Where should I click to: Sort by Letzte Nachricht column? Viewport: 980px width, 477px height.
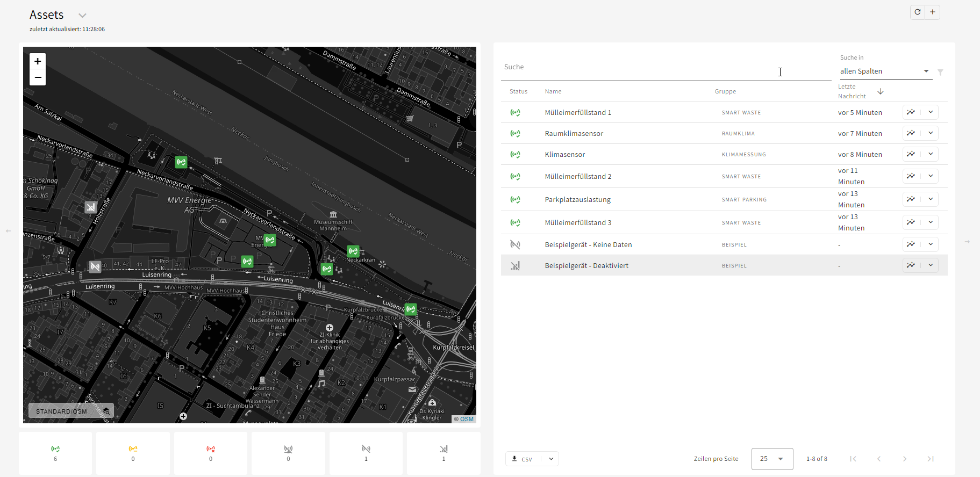click(x=852, y=91)
